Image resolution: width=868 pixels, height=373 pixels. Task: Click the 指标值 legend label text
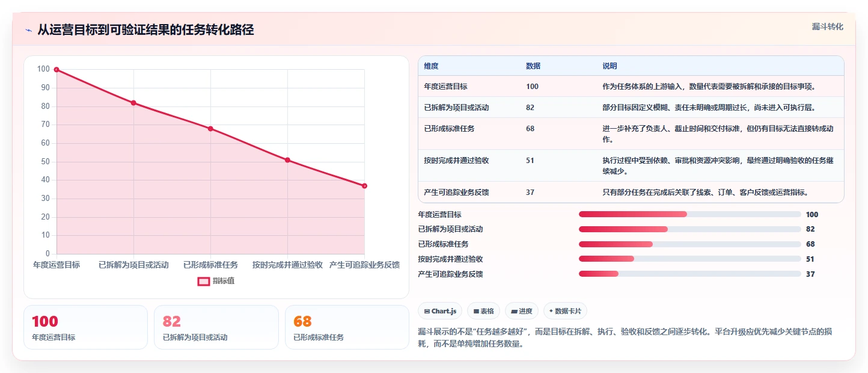[x=224, y=281]
